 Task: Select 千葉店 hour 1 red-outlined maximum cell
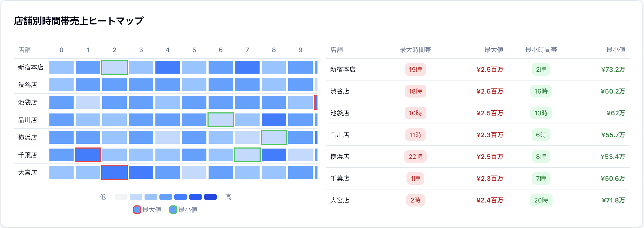(88, 155)
